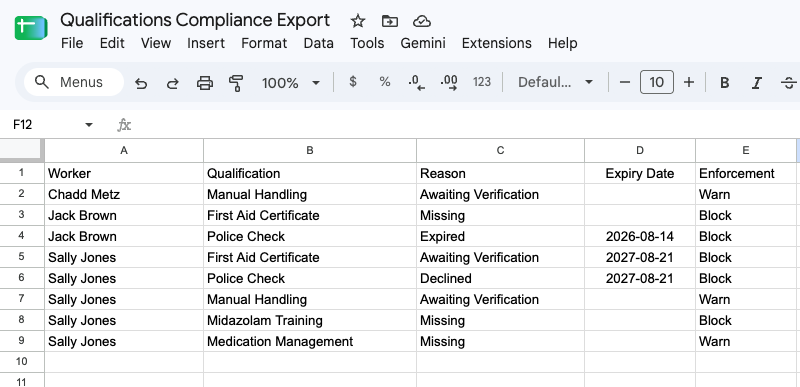Increase font size with plus button
The image size is (800, 387).
689,82
